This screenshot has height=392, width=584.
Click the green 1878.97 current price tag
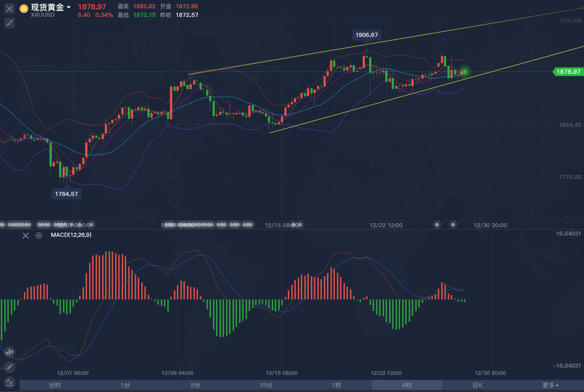coord(567,72)
